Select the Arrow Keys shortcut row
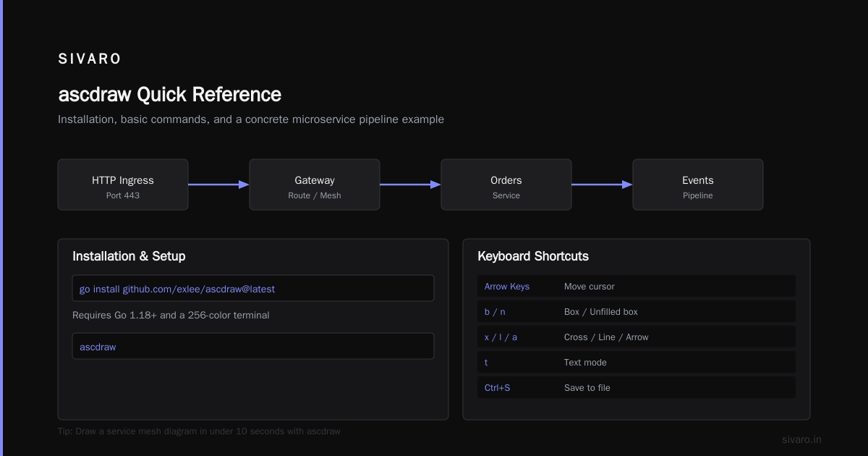868x456 pixels. click(637, 286)
